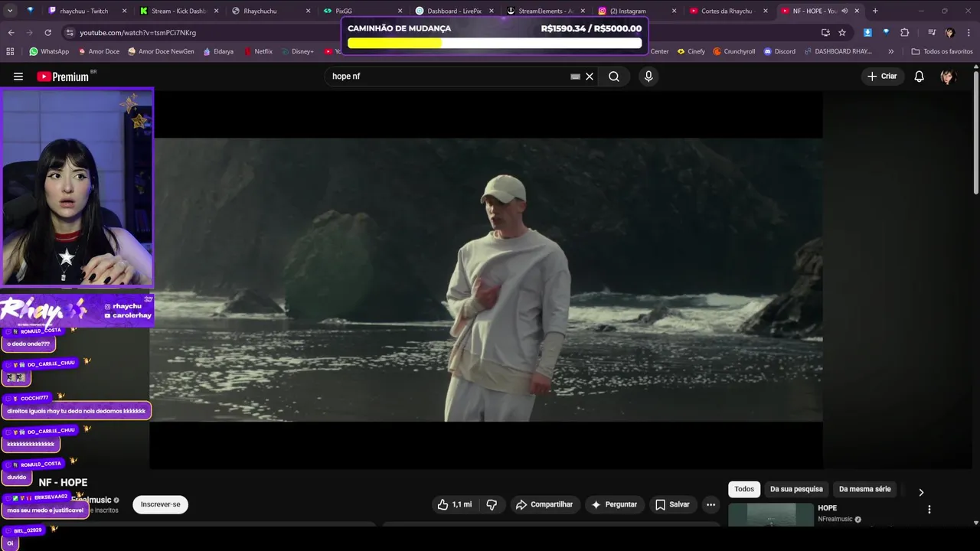Clear the search text with X

[x=590, y=77]
